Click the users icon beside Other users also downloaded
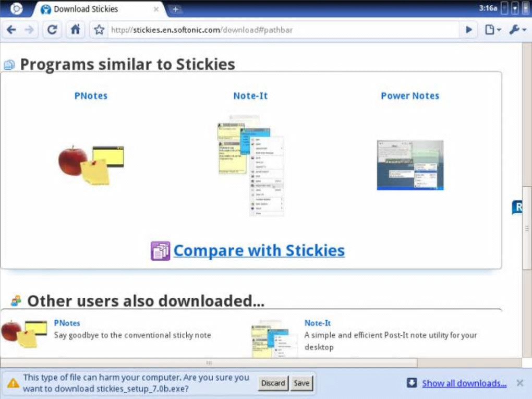Screen dimensions: 532x399 tap(16, 300)
